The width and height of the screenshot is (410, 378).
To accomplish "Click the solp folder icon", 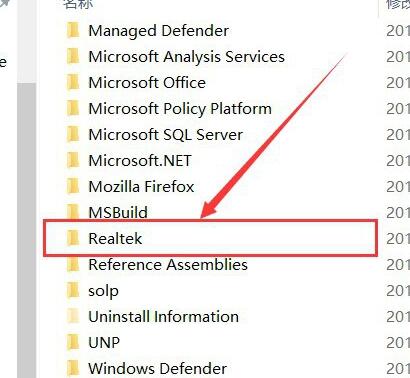I will 73,290.
